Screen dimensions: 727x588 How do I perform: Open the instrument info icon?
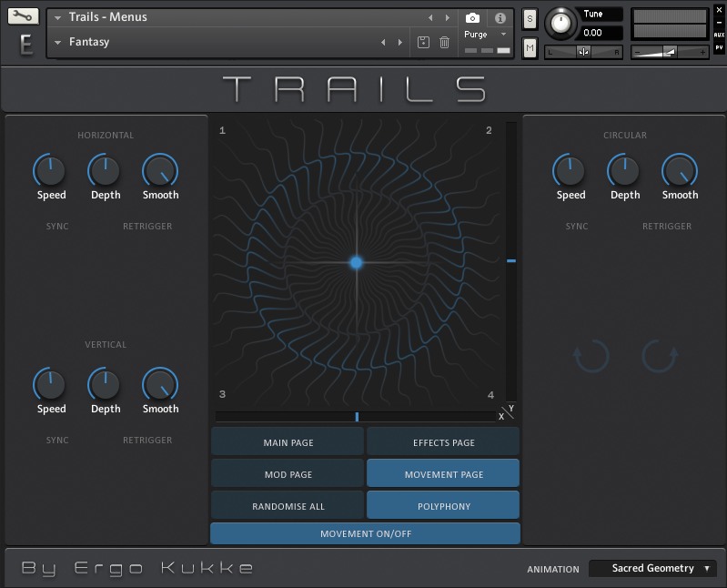click(x=500, y=17)
